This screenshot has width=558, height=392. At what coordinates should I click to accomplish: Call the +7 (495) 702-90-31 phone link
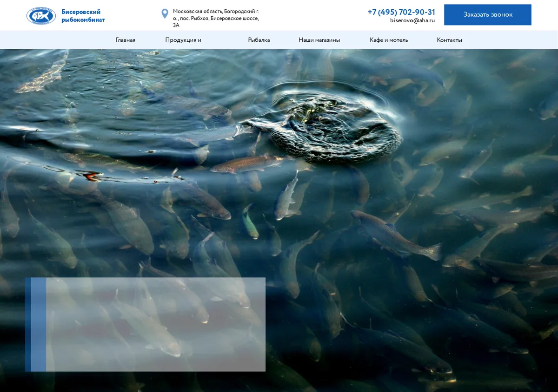click(401, 12)
